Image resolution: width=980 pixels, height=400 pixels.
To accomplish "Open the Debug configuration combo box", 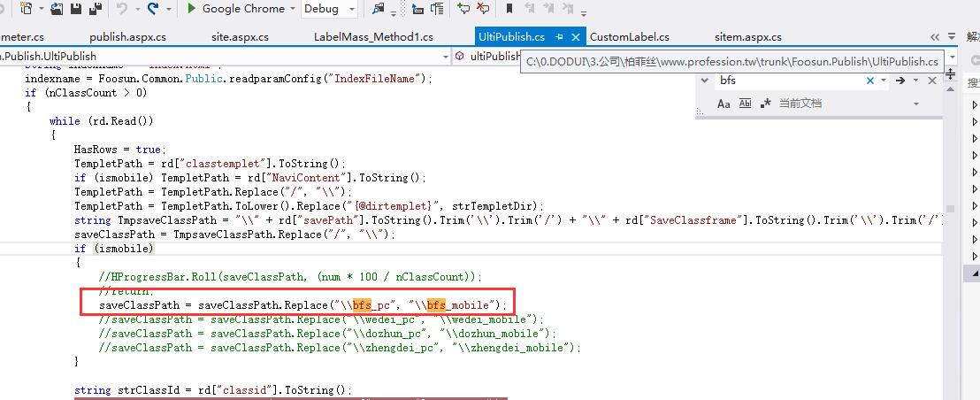I will (329, 9).
